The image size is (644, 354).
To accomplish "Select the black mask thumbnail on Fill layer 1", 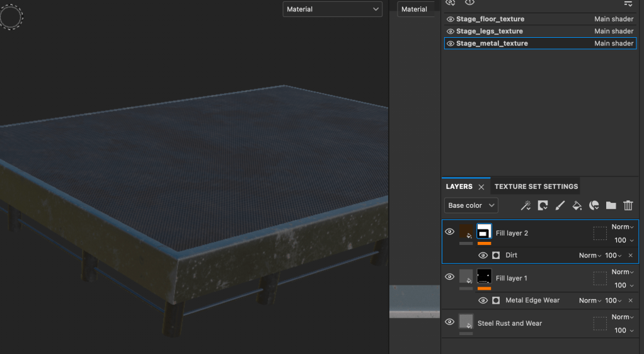I will (x=484, y=276).
